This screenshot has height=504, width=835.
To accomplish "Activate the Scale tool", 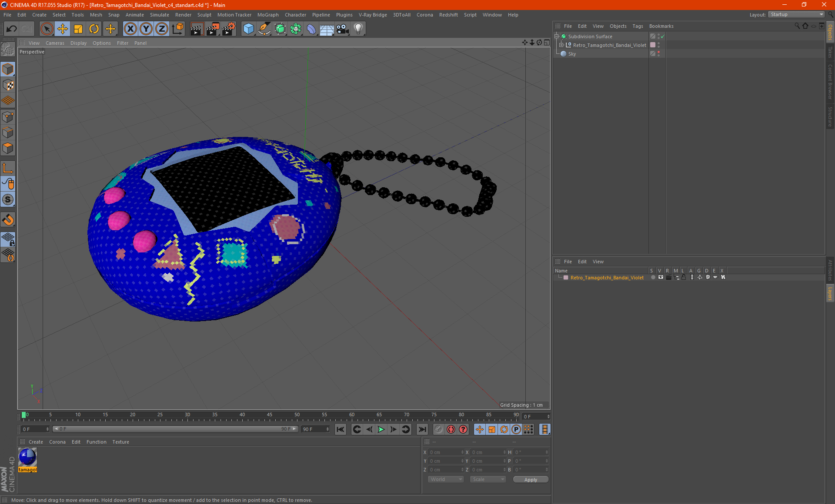I will coord(78,29).
